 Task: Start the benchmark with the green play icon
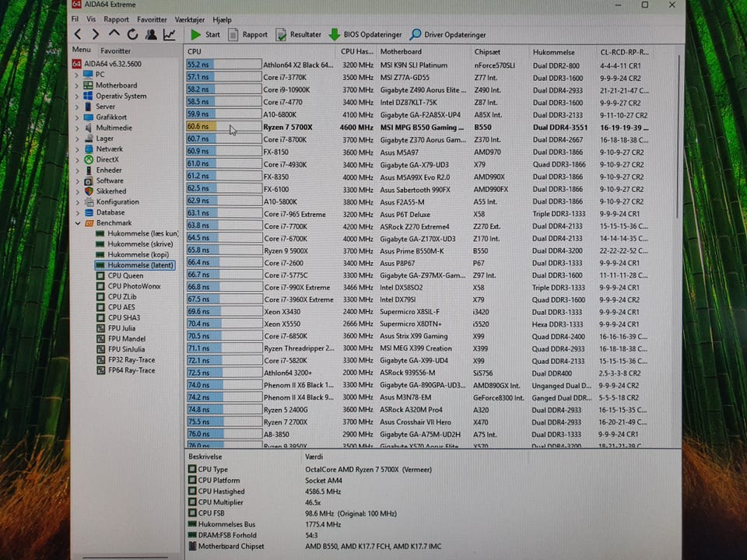195,34
